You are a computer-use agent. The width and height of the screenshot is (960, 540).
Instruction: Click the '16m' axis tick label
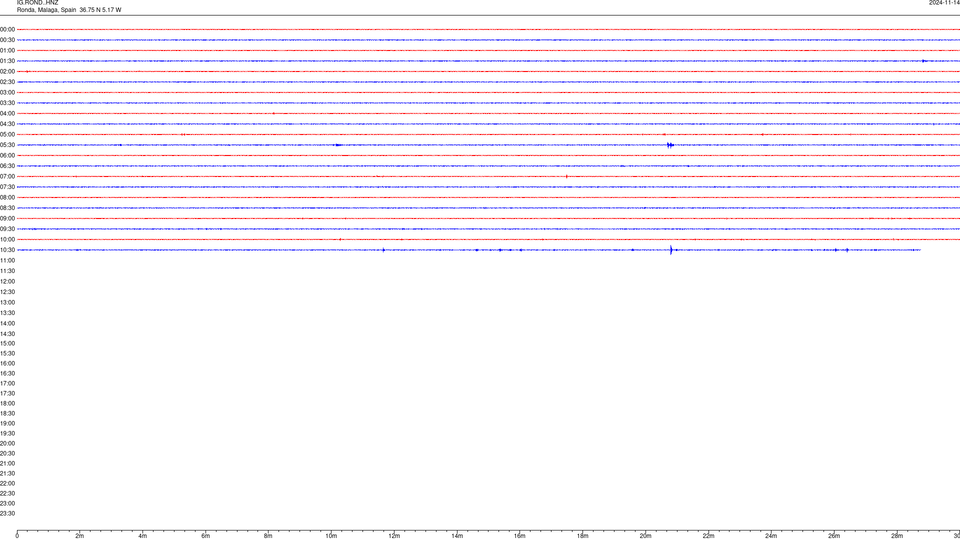[520, 536]
